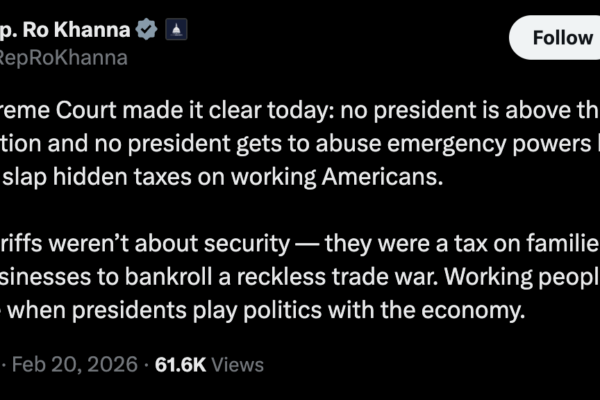
Task: Click the government Capitol badge icon
Action: 174,30
